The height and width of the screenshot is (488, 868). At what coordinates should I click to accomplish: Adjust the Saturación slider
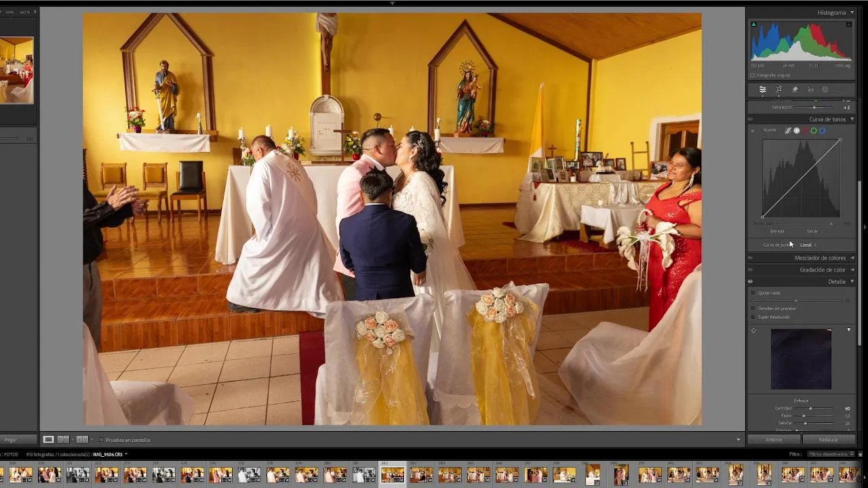click(x=814, y=107)
